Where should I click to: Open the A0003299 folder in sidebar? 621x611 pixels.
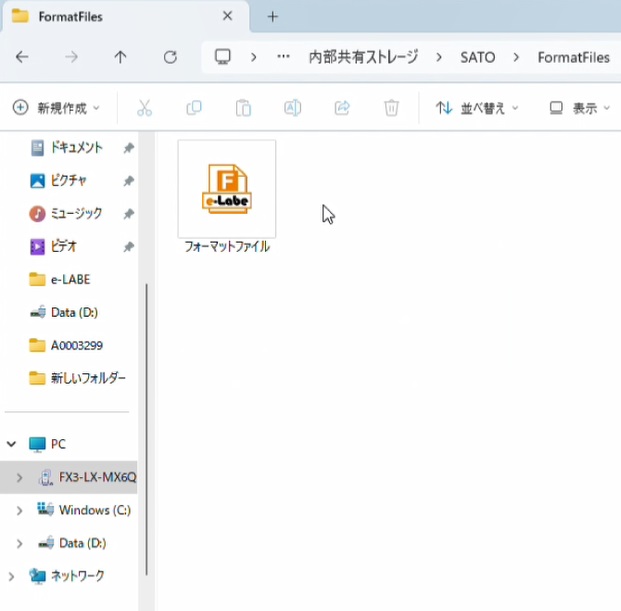(76, 345)
